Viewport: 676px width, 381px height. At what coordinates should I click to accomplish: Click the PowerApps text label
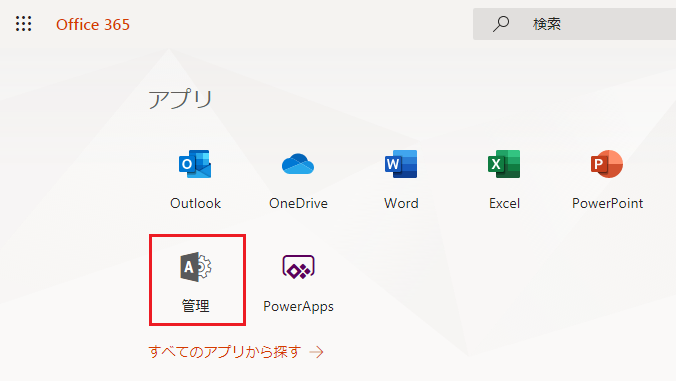[298, 306]
